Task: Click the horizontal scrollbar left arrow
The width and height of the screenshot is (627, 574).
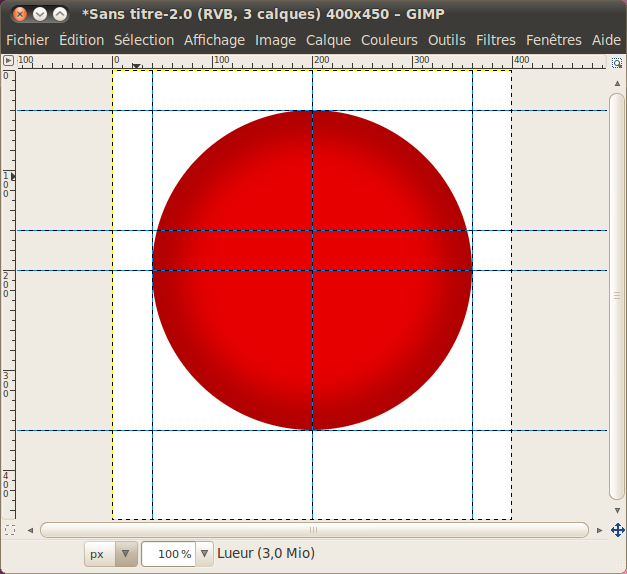Action: [x=30, y=529]
